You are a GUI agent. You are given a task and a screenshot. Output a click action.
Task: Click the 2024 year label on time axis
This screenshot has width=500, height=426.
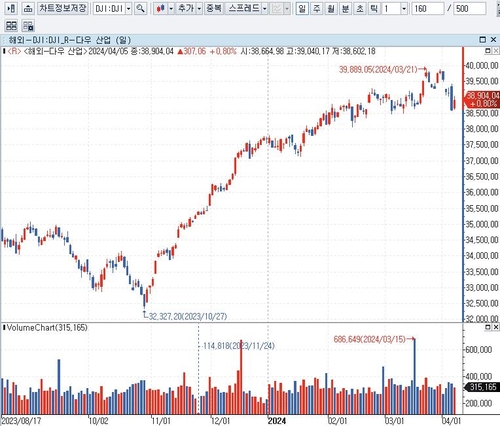point(277,421)
